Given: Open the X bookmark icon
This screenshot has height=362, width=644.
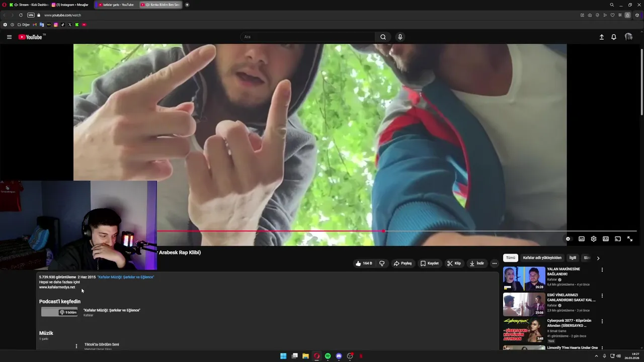Looking at the screenshot, I should pyautogui.click(x=70, y=25).
